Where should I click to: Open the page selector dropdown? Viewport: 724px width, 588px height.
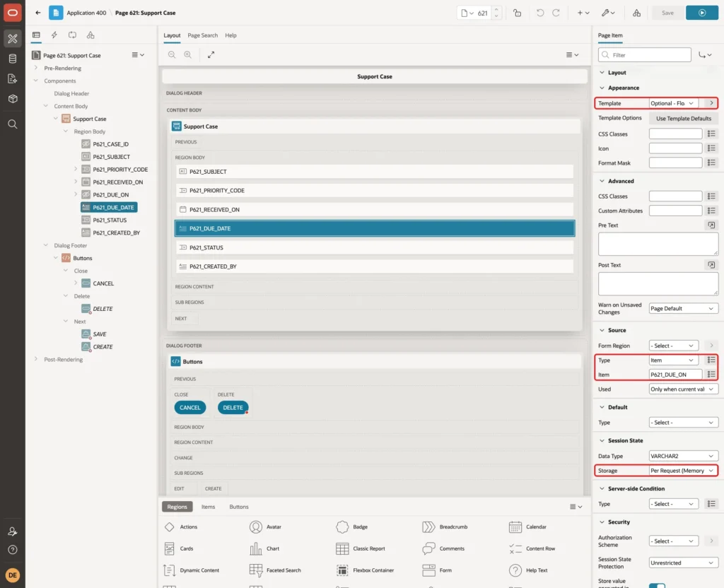[x=467, y=13]
